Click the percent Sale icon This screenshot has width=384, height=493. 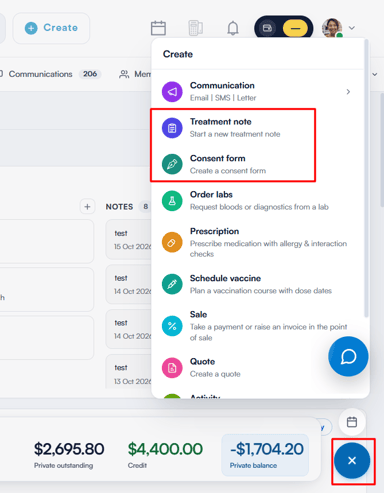172,326
